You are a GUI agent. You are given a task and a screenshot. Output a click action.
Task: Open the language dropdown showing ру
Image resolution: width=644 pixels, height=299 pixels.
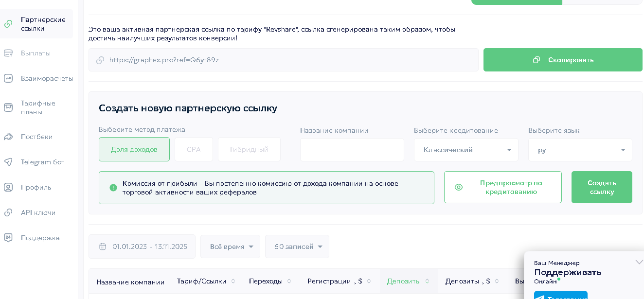coord(580,150)
